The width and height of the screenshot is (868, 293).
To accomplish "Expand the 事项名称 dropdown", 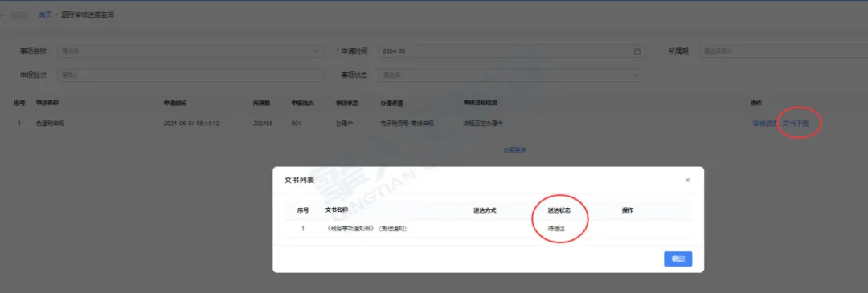I will (x=190, y=51).
